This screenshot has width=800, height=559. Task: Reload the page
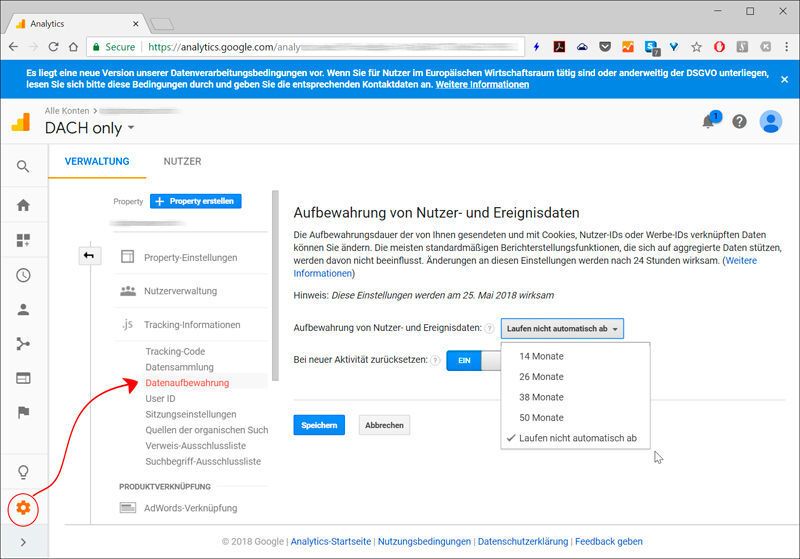tap(53, 47)
